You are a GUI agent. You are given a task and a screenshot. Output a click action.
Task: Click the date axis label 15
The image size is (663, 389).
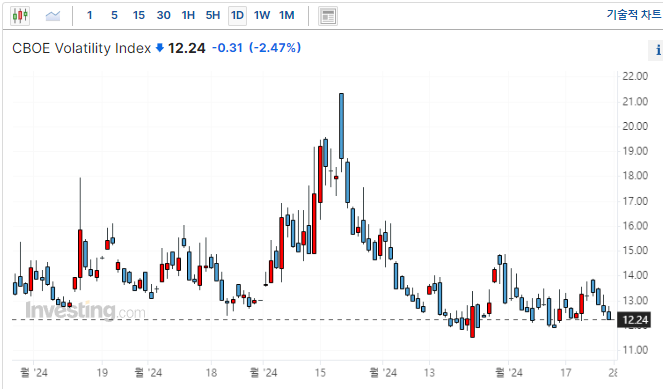[x=320, y=373]
